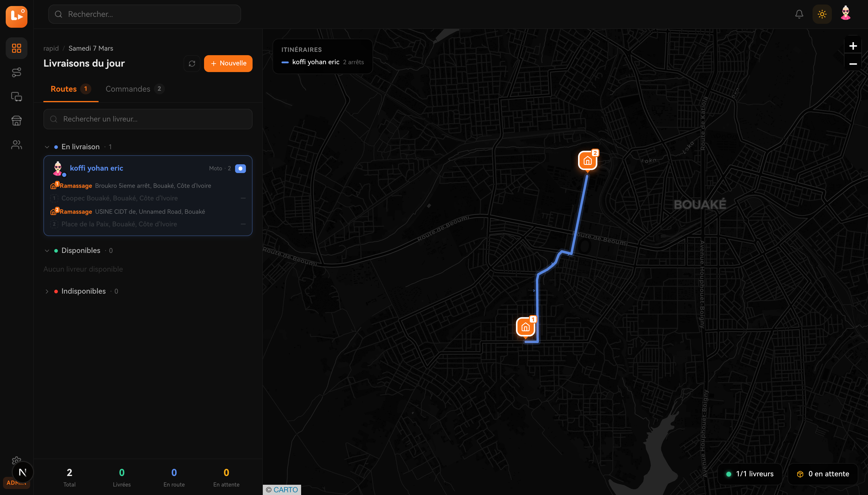Open the store icon in sidebar
This screenshot has height=495, width=868.
pos(16,121)
